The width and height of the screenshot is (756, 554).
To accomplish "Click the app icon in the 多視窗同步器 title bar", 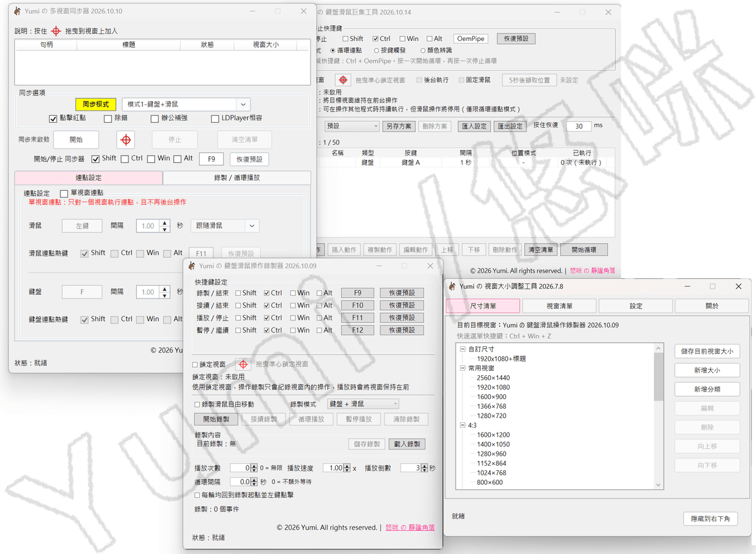I will click(18, 11).
